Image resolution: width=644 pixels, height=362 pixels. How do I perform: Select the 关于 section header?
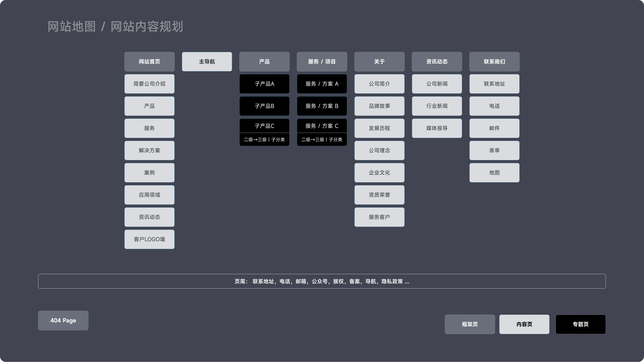pos(379,62)
